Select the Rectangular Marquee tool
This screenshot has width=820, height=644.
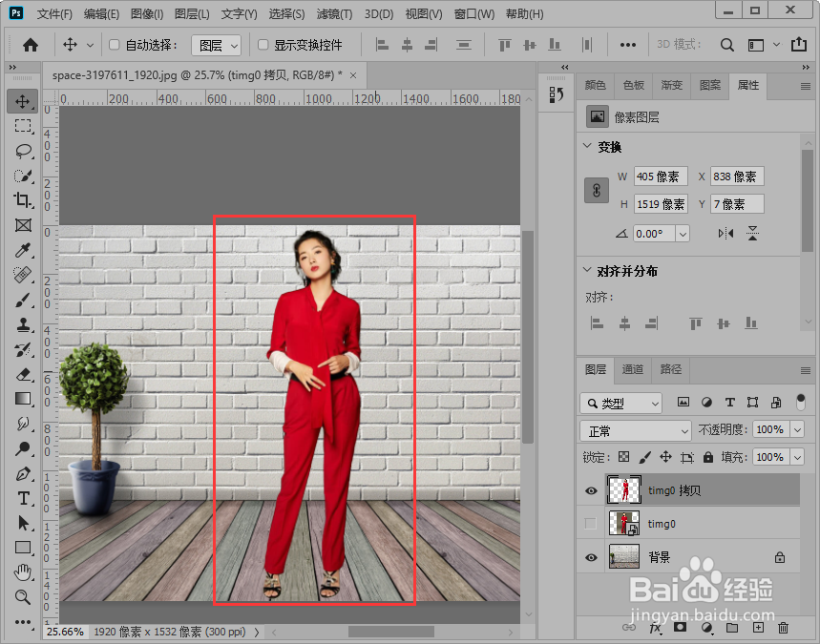click(x=23, y=126)
